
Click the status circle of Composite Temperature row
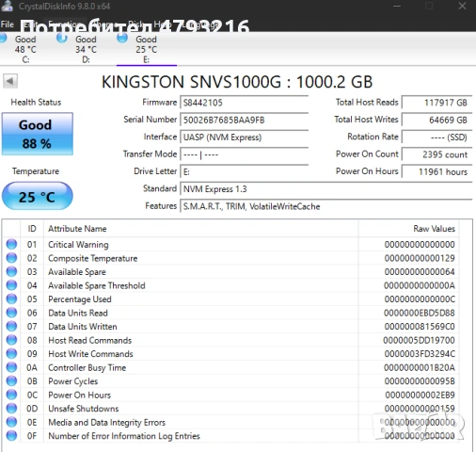[x=11, y=258]
